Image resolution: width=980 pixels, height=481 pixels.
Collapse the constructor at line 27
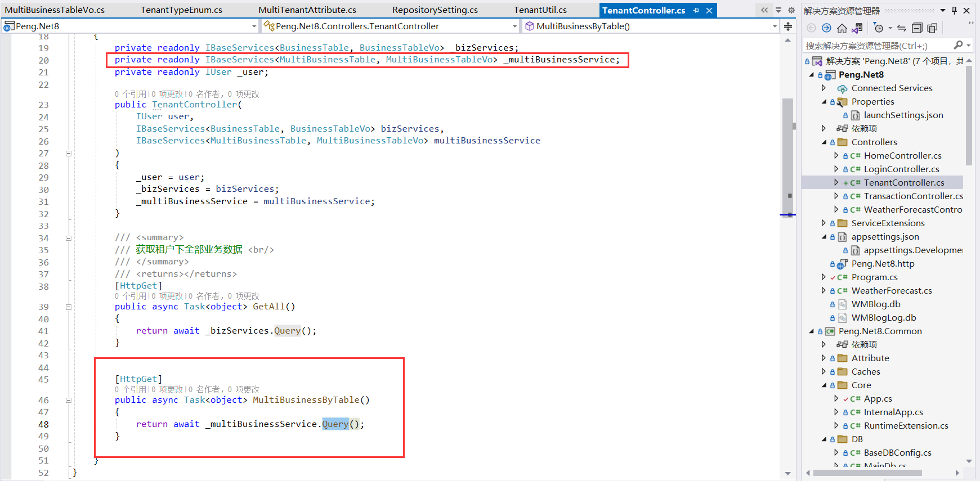click(x=69, y=153)
